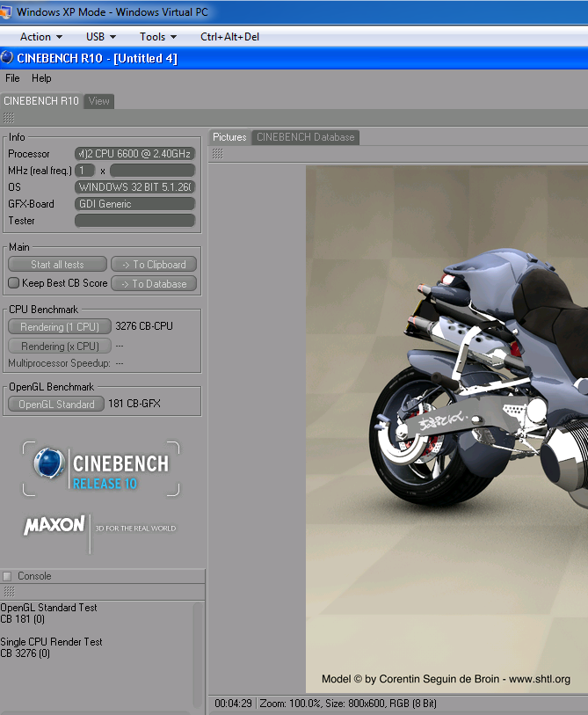Click the grip handle in the Console panel

coord(9,592)
